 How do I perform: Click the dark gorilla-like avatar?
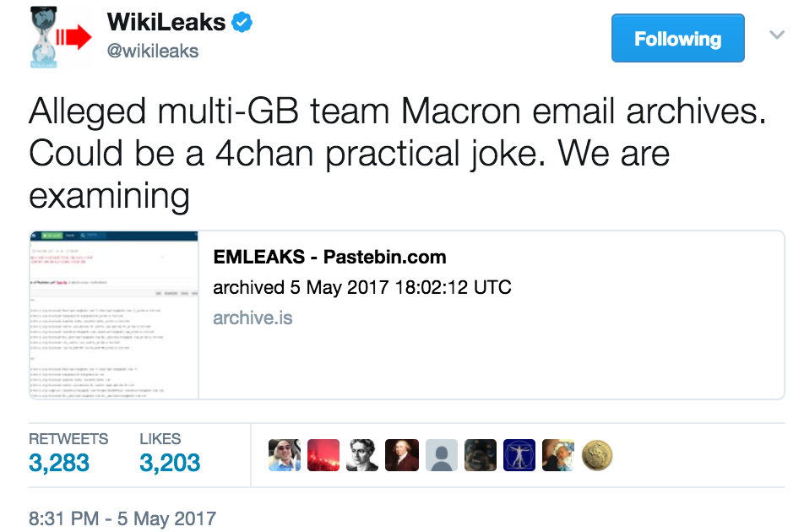coord(481,455)
